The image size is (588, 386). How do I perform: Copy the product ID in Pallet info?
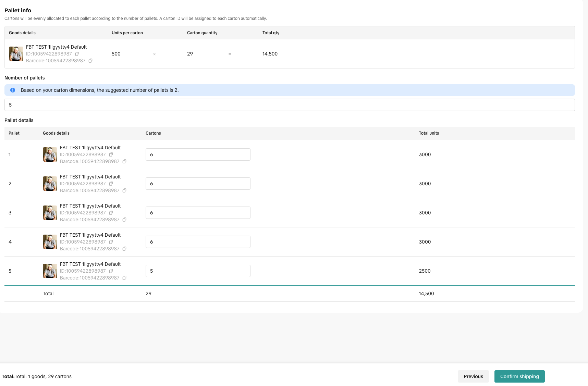(x=77, y=54)
